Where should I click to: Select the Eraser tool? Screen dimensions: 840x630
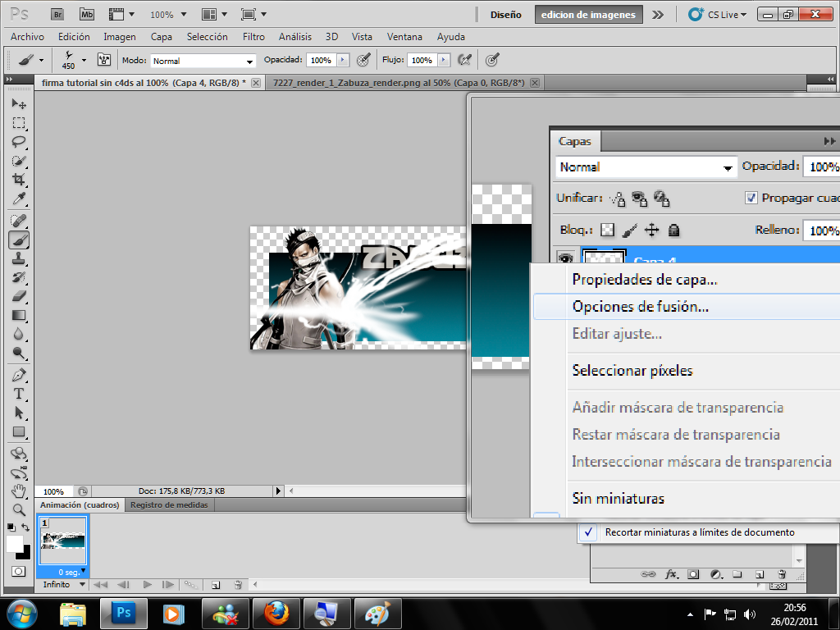(19, 296)
